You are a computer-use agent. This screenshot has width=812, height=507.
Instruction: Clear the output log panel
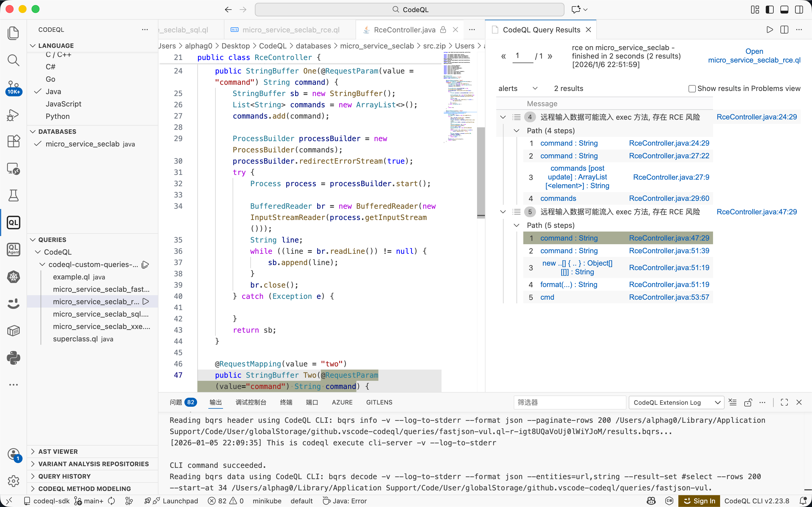[x=733, y=403]
